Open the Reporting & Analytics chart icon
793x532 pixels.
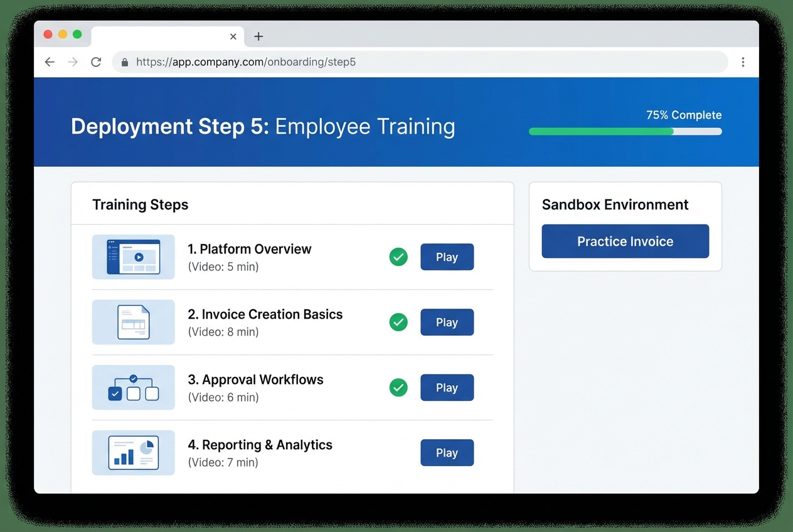(133, 452)
